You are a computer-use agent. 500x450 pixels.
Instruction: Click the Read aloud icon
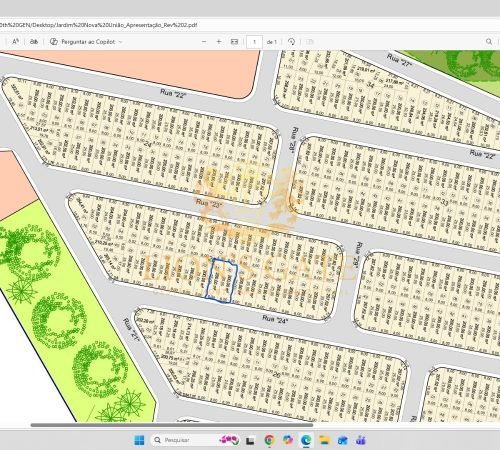tap(15, 42)
